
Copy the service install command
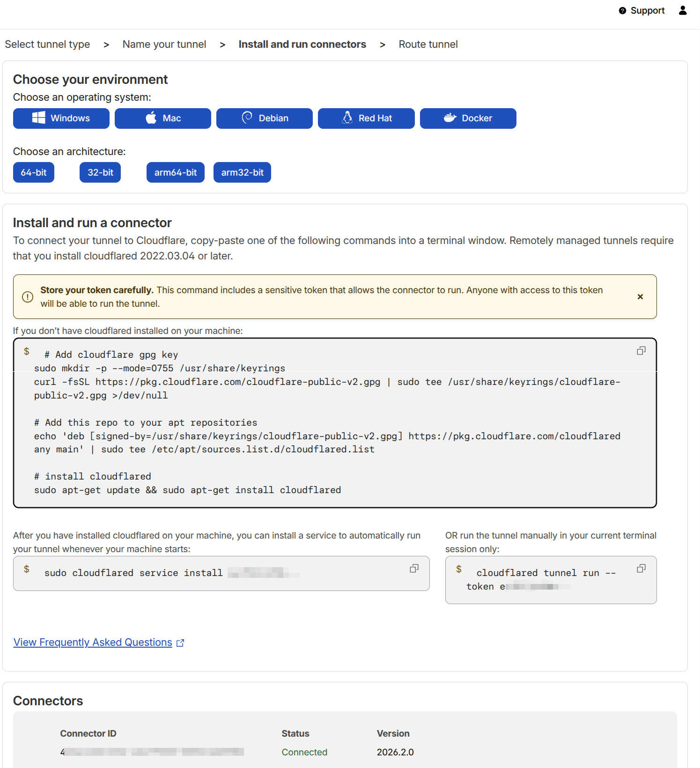(x=414, y=569)
